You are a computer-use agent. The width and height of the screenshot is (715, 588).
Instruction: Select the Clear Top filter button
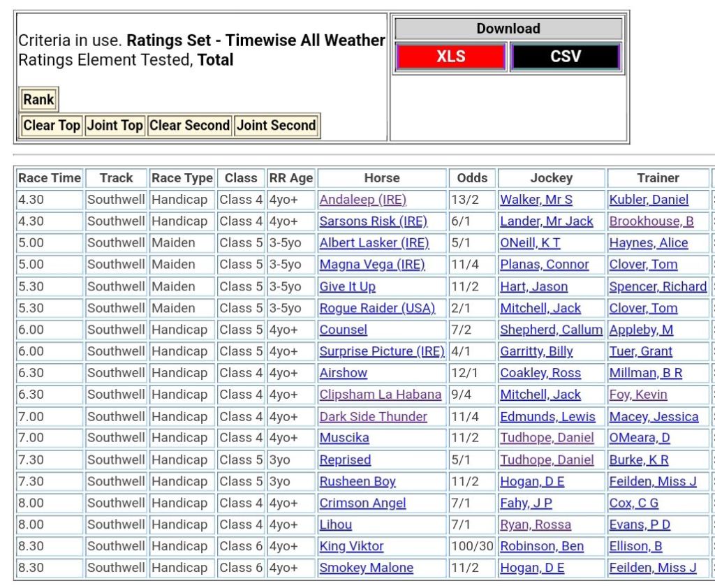[x=52, y=126]
